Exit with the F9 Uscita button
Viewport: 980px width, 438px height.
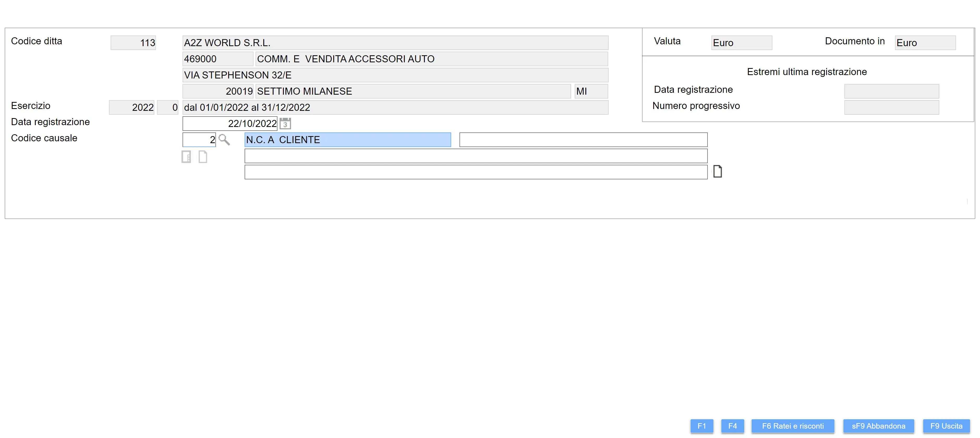tap(946, 426)
